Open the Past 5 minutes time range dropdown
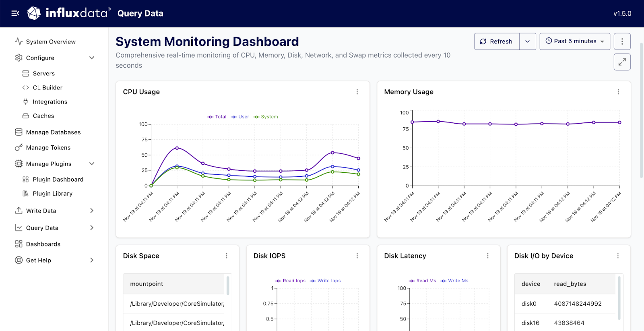 (x=575, y=41)
